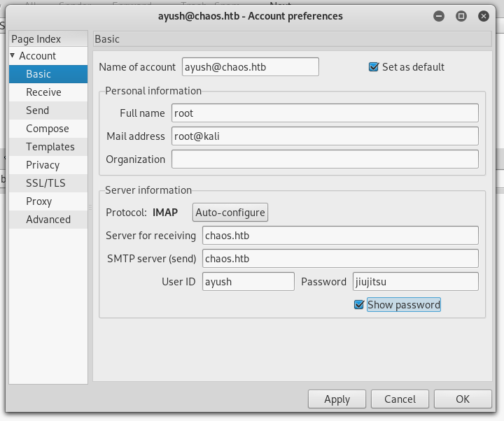This screenshot has height=421, width=504.
Task: Open the Advanced settings page
Action: point(48,220)
